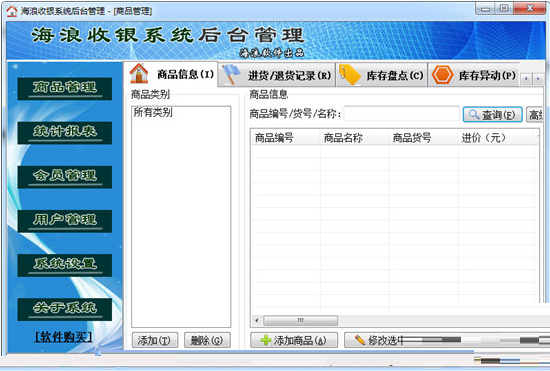Show previous tabs with left arrow
Screen dimensions: 550x371
point(526,79)
